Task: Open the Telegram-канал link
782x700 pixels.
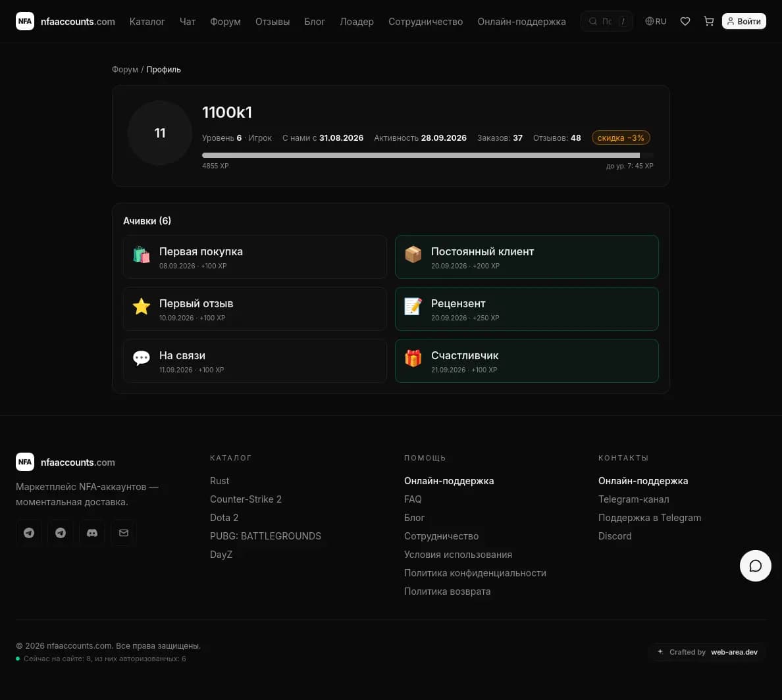Action: (x=633, y=499)
